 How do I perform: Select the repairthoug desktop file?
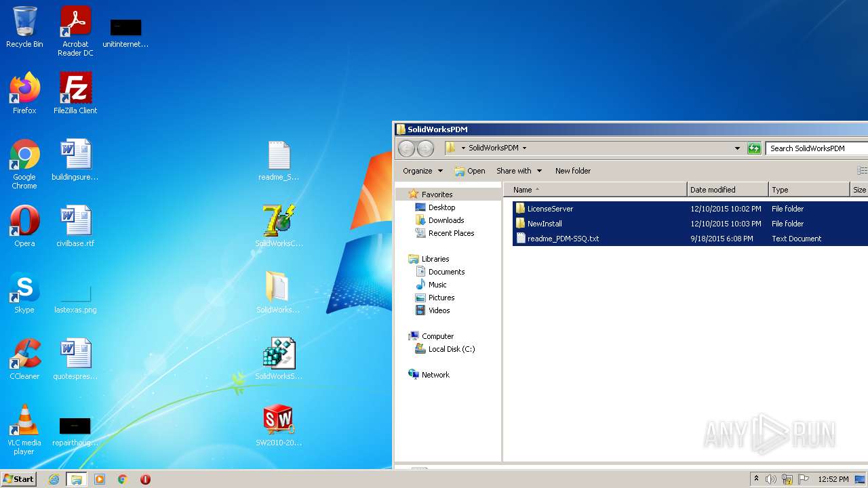(x=75, y=432)
